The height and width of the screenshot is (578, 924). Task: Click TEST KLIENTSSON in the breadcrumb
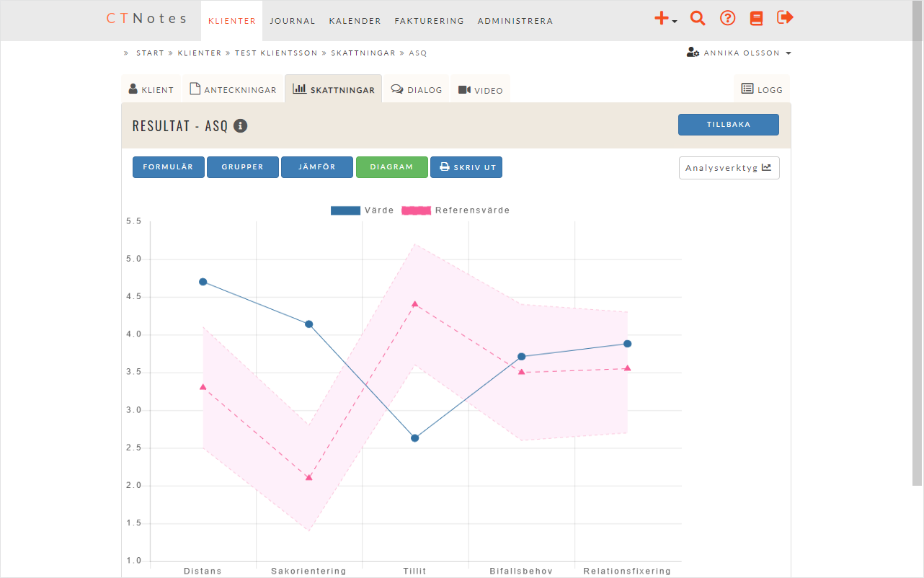276,53
